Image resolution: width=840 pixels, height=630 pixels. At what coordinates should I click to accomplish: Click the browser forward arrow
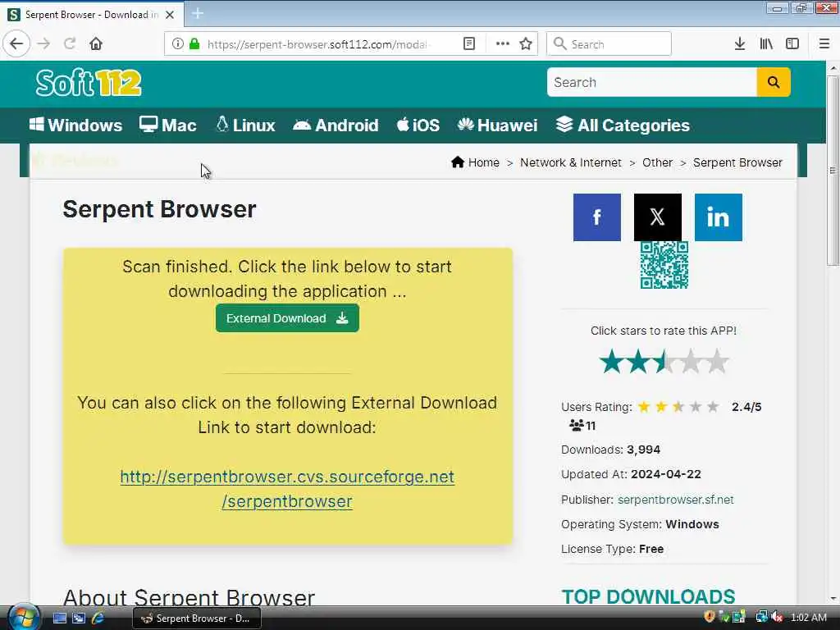(44, 43)
